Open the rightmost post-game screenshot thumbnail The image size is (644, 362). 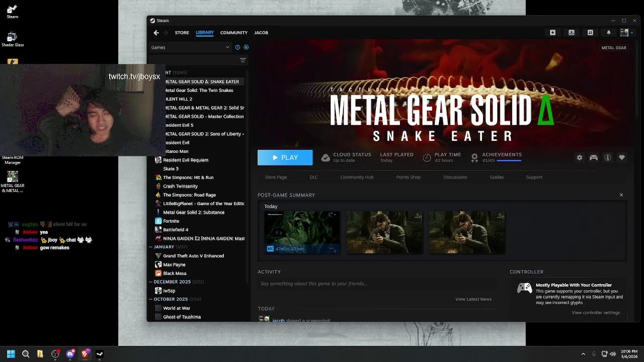coord(467,232)
